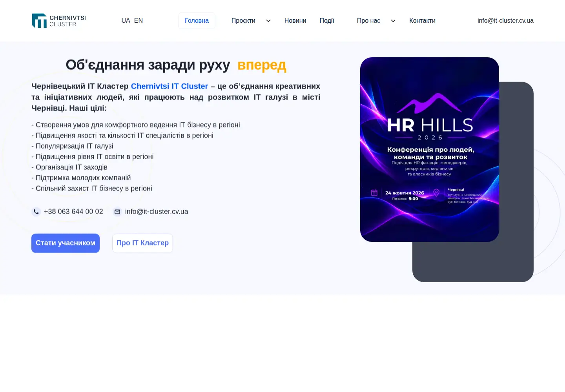Go to the Контакти page

point(422,21)
